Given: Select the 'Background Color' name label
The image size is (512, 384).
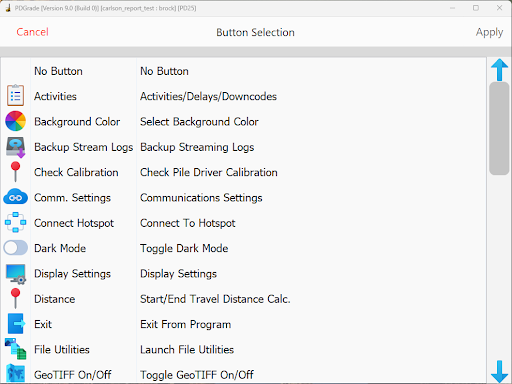Looking at the screenshot, I should [77, 122].
